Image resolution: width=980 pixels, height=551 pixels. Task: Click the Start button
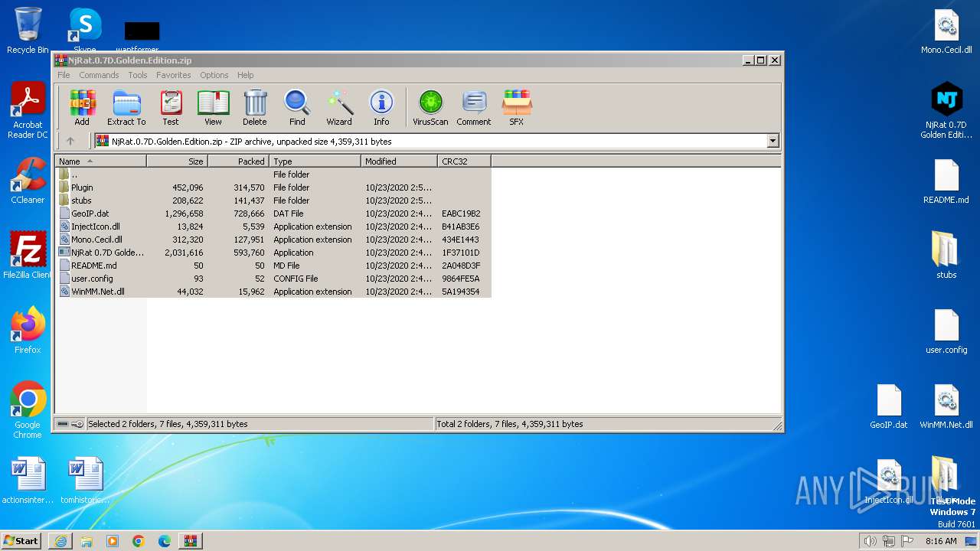tap(21, 540)
